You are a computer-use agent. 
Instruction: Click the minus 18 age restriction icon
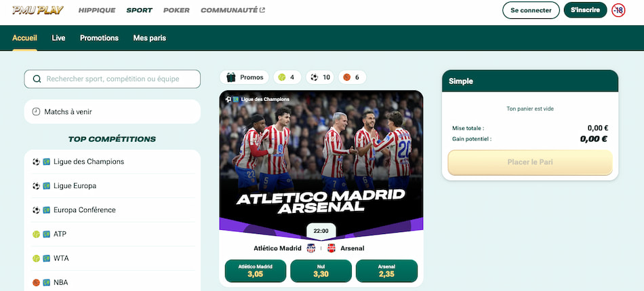[618, 10]
